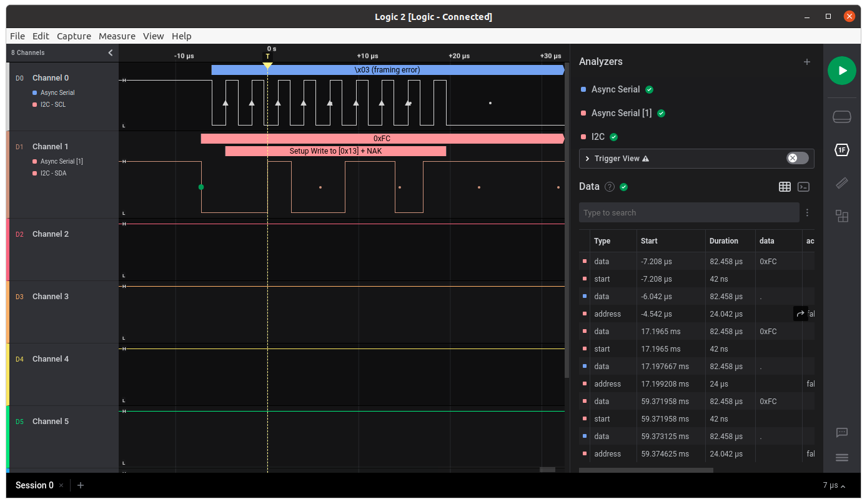
Task: Select the 0xFC frame on Channel 1
Action: point(382,139)
